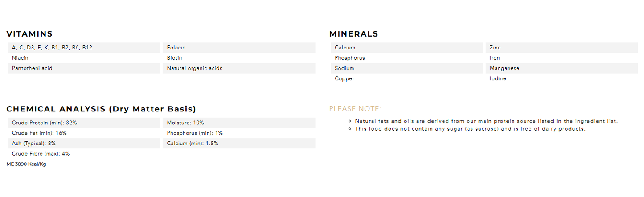Select the Zinc mineral cell

(x=495, y=48)
